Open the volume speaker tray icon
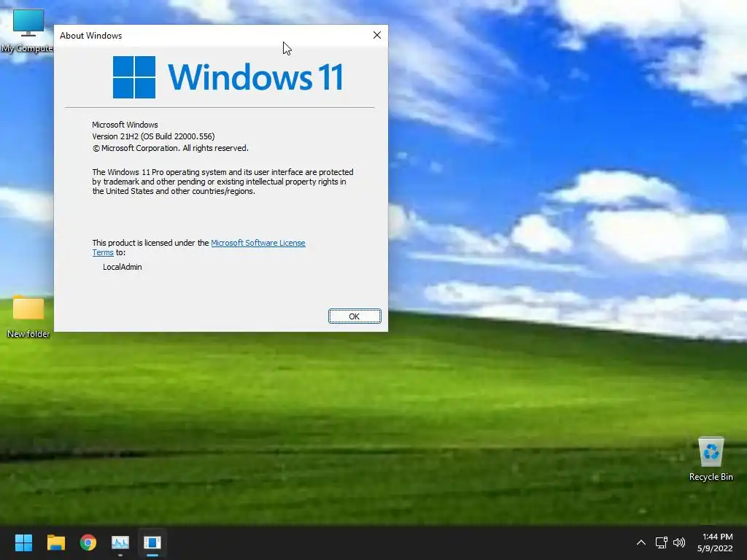Viewport: 747px width, 560px height. tap(679, 542)
